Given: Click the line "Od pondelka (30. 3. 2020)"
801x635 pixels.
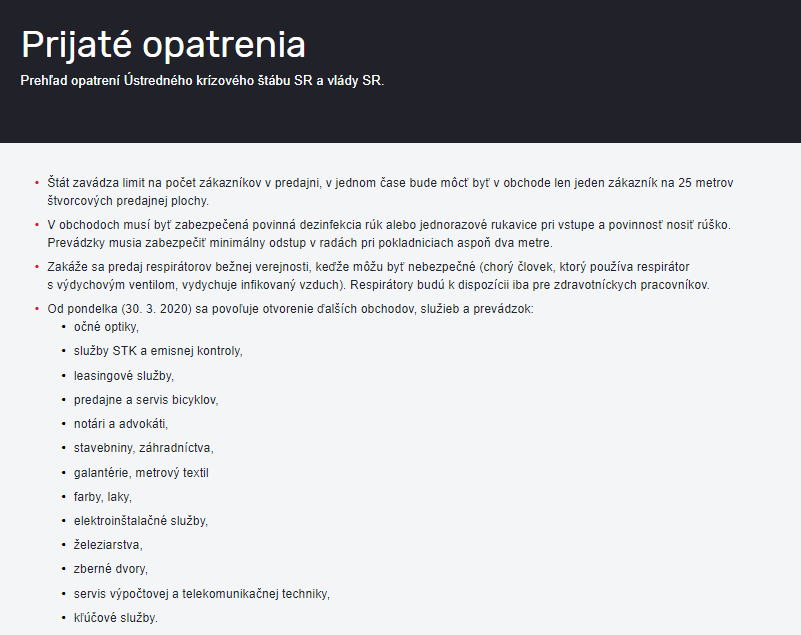Looking at the screenshot, I should click(290, 309).
